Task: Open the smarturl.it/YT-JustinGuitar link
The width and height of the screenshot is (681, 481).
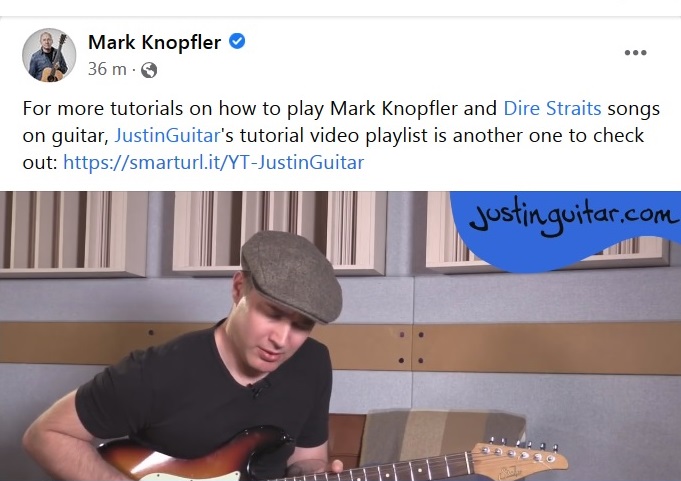Action: (213, 162)
